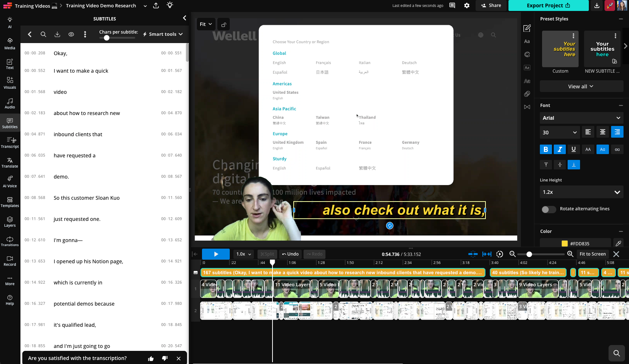The width and height of the screenshot is (629, 364).
Task: Open Training Videos breadcrumb
Action: (33, 6)
